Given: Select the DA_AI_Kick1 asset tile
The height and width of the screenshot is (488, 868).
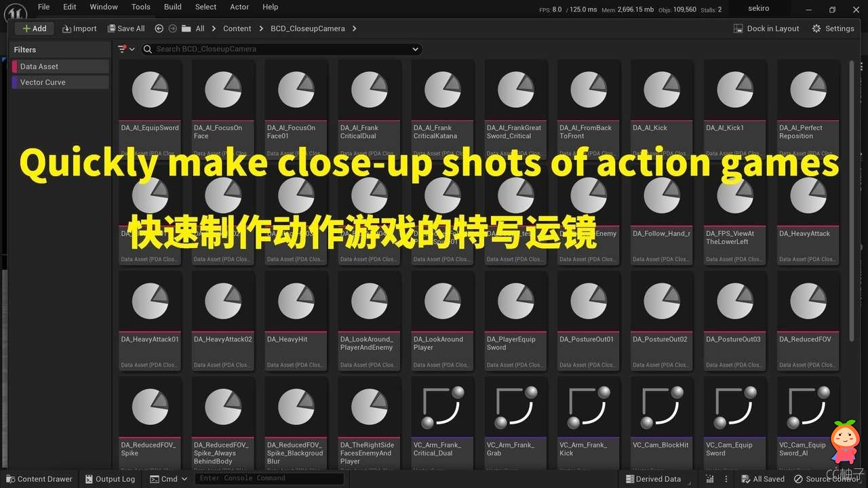Looking at the screenshot, I should pos(736,111).
